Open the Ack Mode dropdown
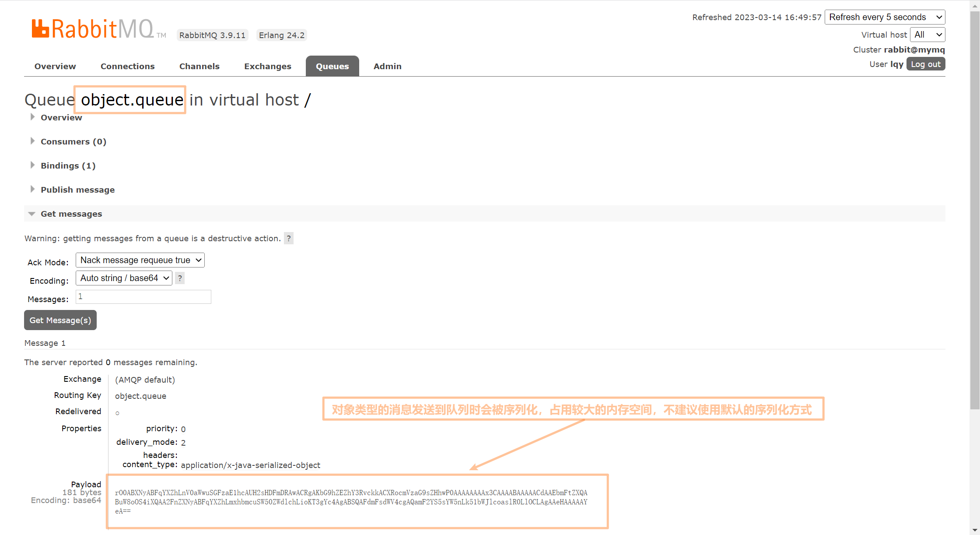 click(140, 260)
